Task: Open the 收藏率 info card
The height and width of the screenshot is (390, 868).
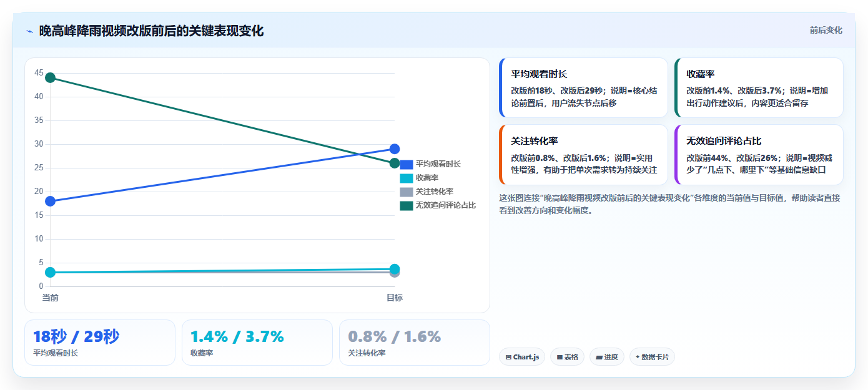Action: click(759, 87)
